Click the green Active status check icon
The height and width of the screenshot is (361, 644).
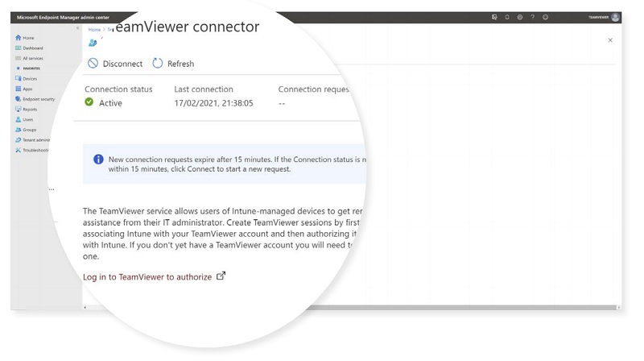[89, 102]
